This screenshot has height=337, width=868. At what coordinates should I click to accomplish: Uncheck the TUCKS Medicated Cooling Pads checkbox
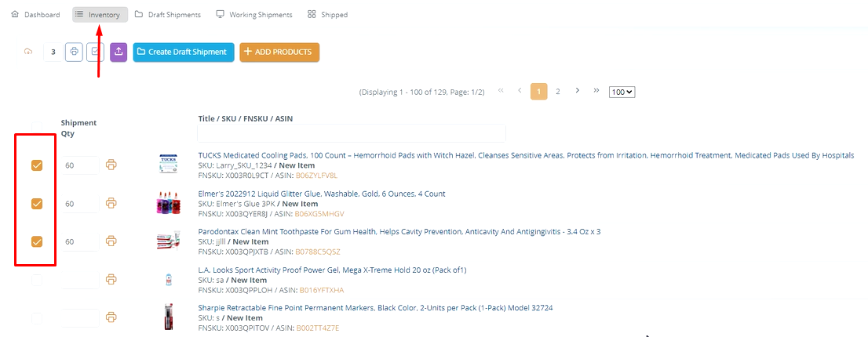(x=37, y=165)
